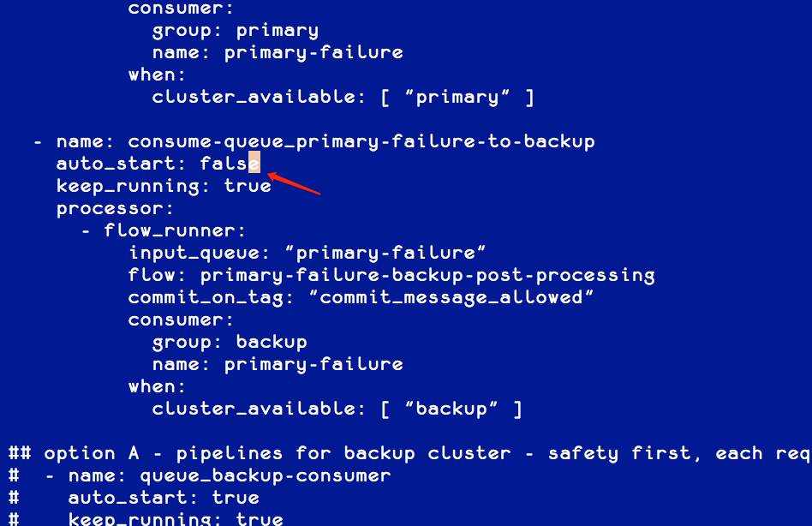Click the 'keep_running: true' value in active pipeline
This screenshot has height=526, width=812.
pyautogui.click(x=164, y=186)
